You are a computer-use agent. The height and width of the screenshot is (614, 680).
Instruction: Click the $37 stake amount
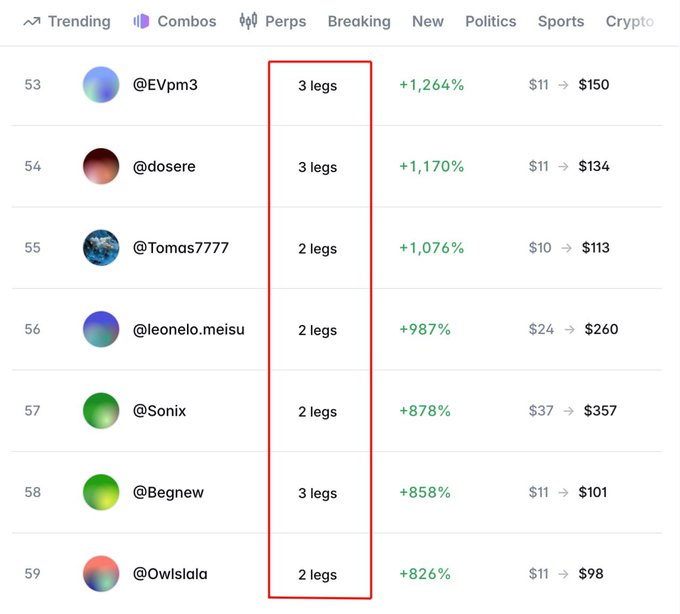pyautogui.click(x=541, y=411)
